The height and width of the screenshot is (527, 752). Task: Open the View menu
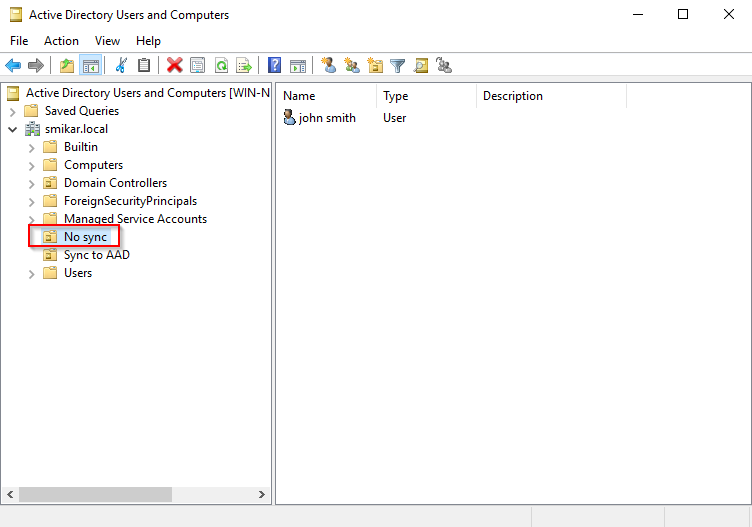[x=107, y=41]
